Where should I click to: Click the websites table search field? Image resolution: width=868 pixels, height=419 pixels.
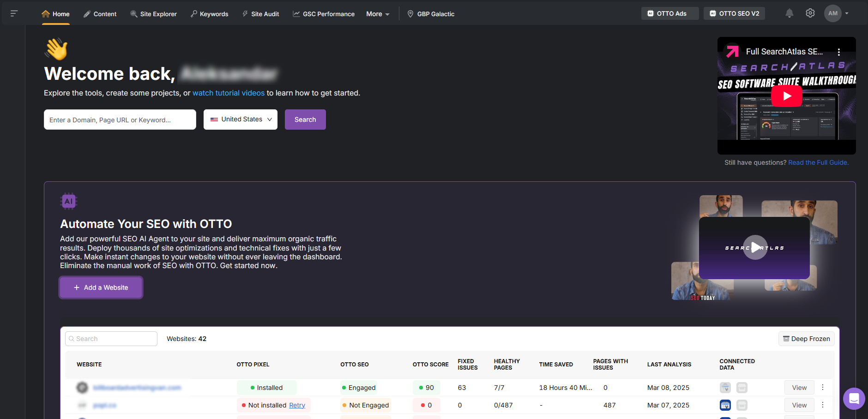(x=111, y=338)
